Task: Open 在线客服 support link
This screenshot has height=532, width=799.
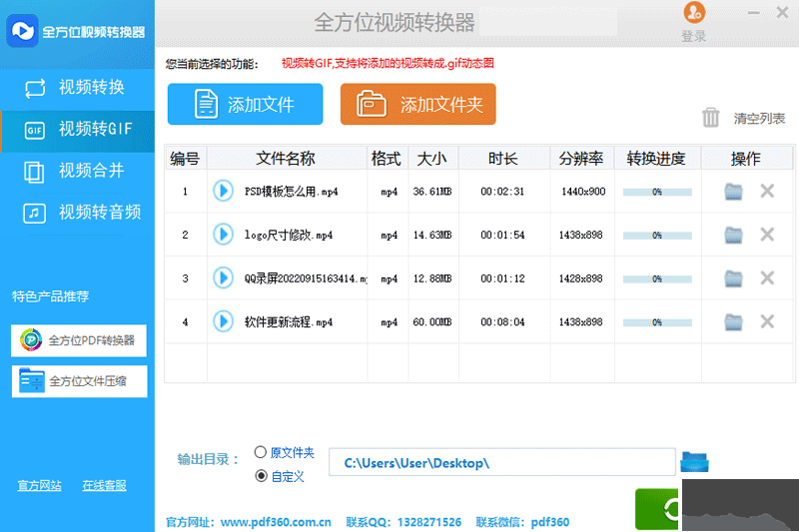Action: (104, 486)
